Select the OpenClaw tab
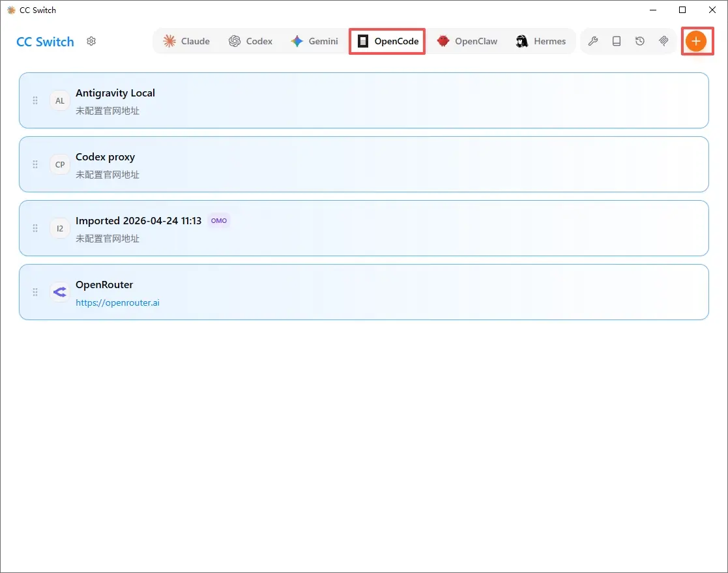Viewport: 728px width, 573px height. coord(467,41)
